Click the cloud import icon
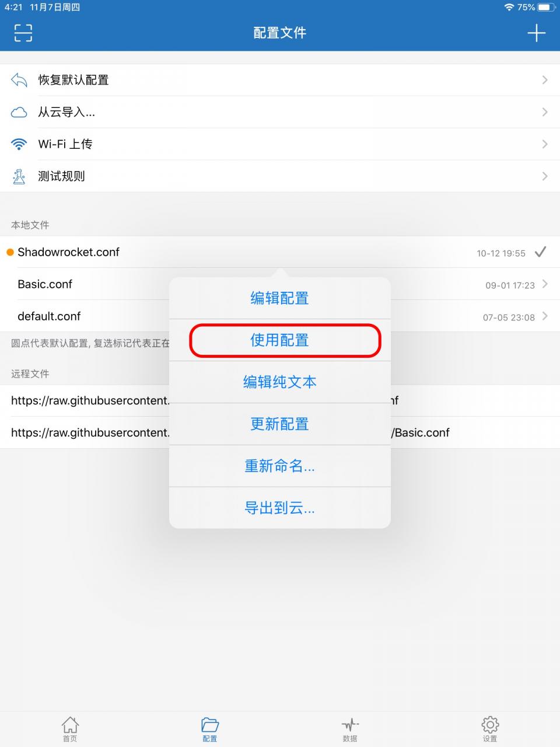 pos(19,112)
